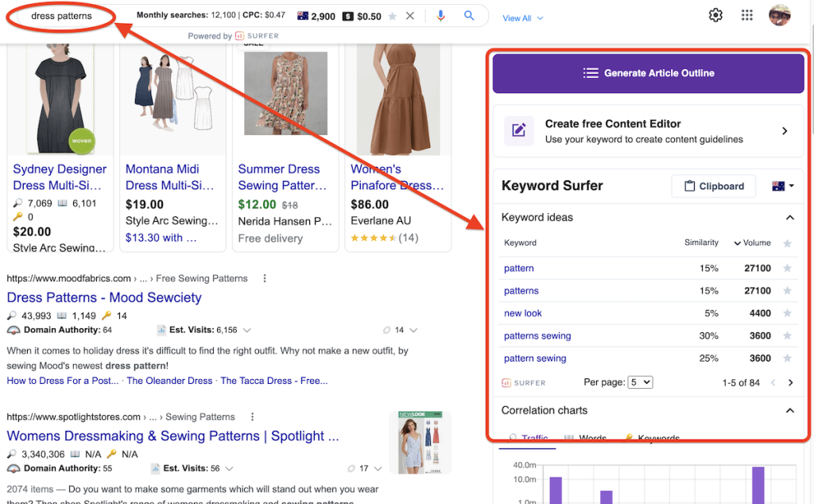Click the Spotlight New Look pattern thumbnail
This screenshot has width=814, height=504.
point(420,443)
